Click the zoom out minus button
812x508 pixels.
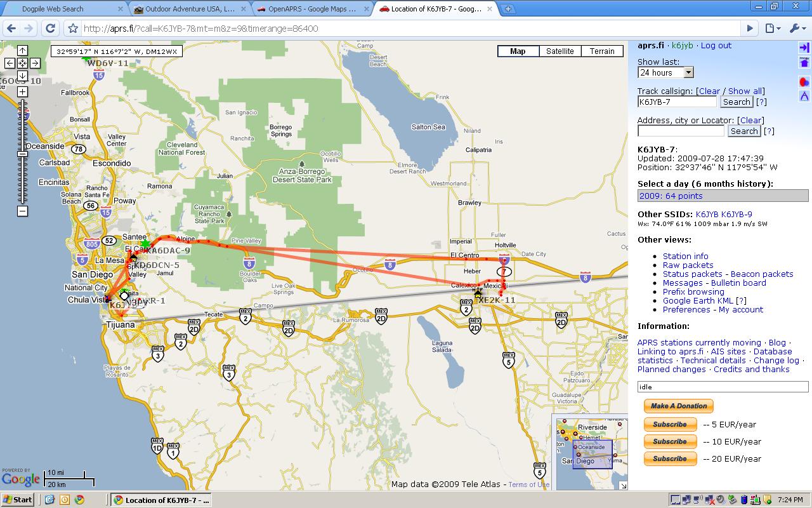click(22, 211)
